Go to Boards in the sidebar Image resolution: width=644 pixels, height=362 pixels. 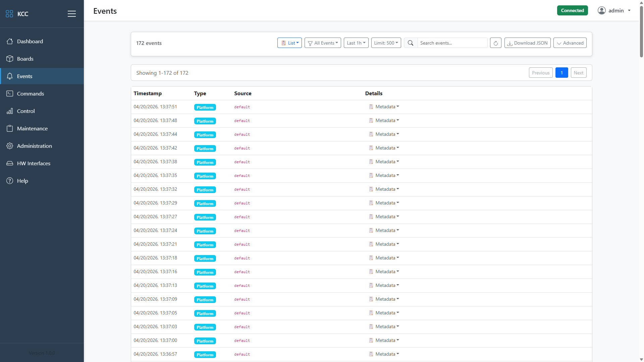(x=25, y=59)
